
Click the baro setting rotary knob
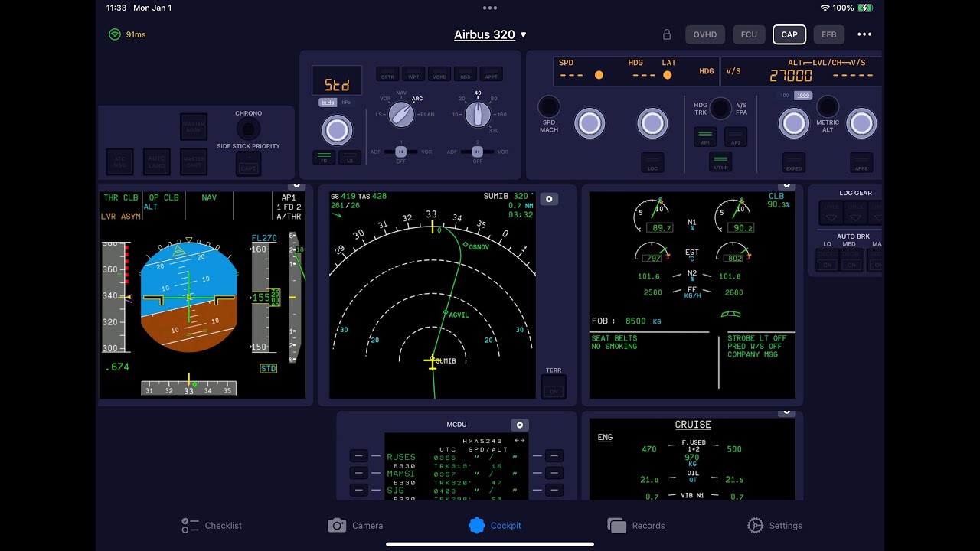point(337,130)
